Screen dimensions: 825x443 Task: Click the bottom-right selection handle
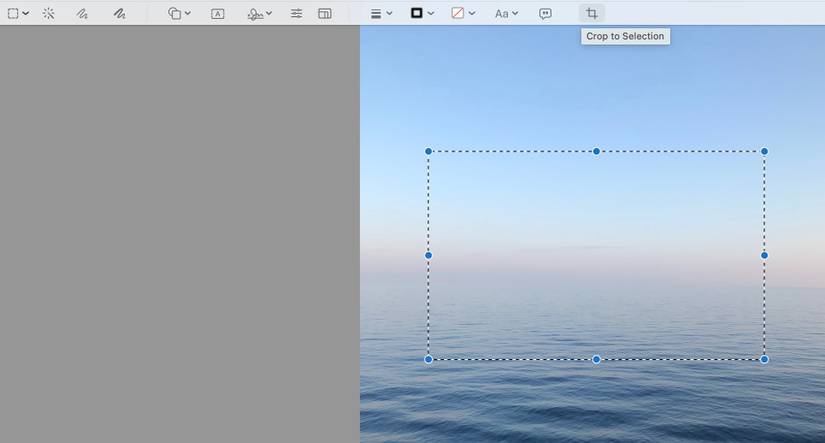click(x=764, y=359)
